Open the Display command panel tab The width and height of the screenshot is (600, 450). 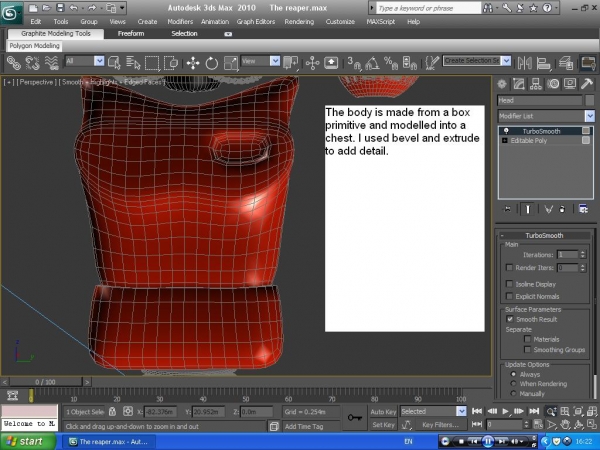(x=570, y=84)
